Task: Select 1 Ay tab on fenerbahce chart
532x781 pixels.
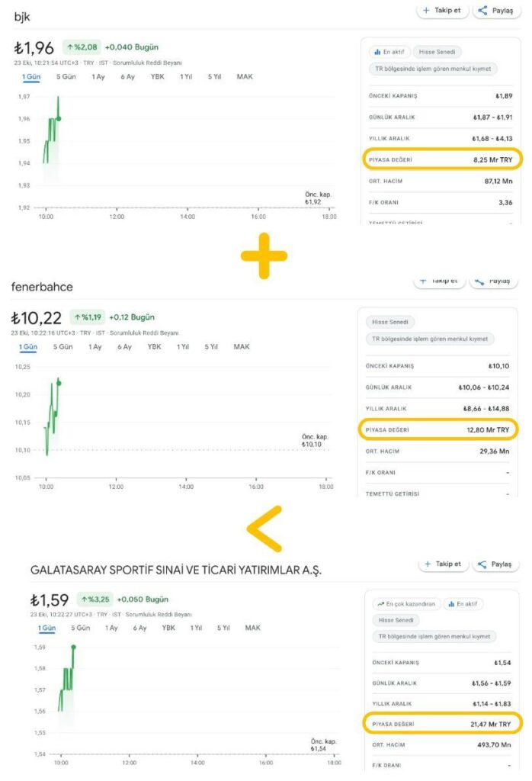Action: pos(95,346)
